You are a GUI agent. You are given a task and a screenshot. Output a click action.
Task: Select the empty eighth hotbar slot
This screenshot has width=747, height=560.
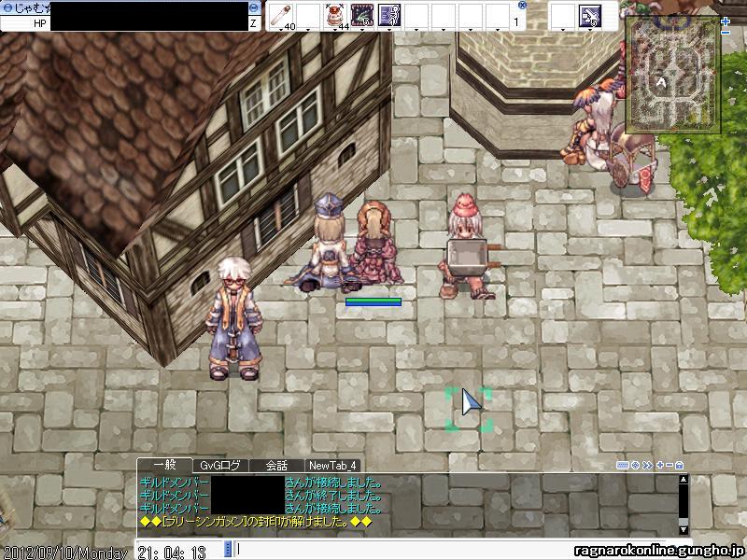click(x=471, y=15)
